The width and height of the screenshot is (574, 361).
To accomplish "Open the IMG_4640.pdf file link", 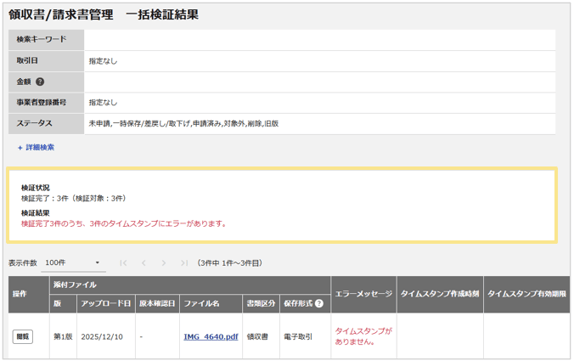I will pos(211,337).
